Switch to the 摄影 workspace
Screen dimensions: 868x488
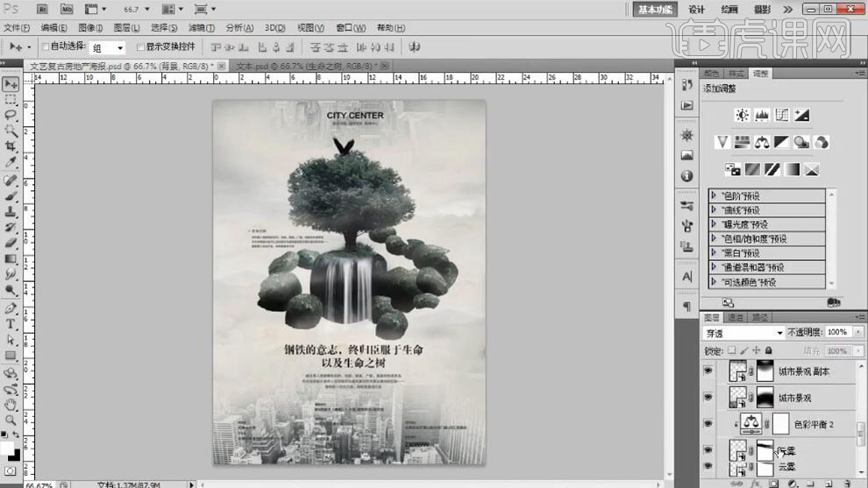(x=762, y=10)
